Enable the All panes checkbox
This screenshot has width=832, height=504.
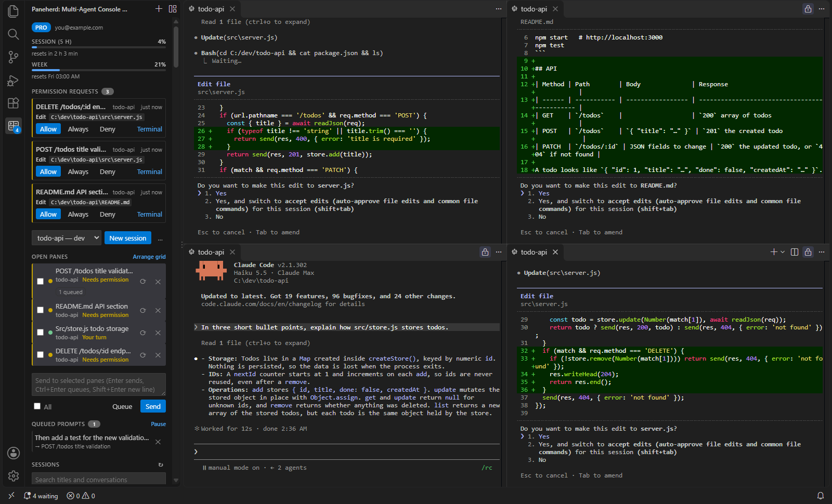pyautogui.click(x=37, y=406)
